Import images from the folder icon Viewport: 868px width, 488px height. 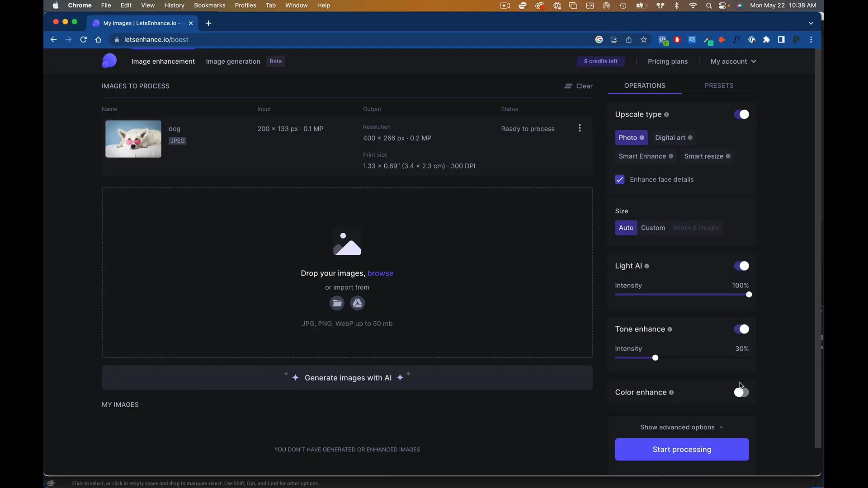point(337,303)
